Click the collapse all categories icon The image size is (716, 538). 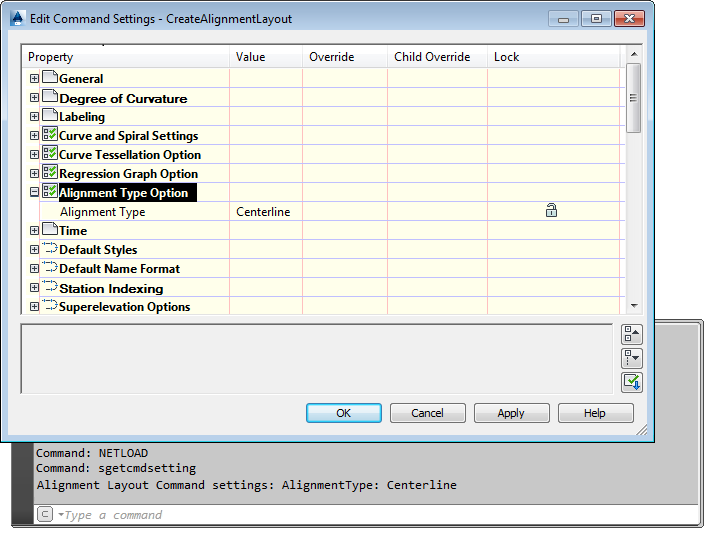pyautogui.click(x=632, y=334)
